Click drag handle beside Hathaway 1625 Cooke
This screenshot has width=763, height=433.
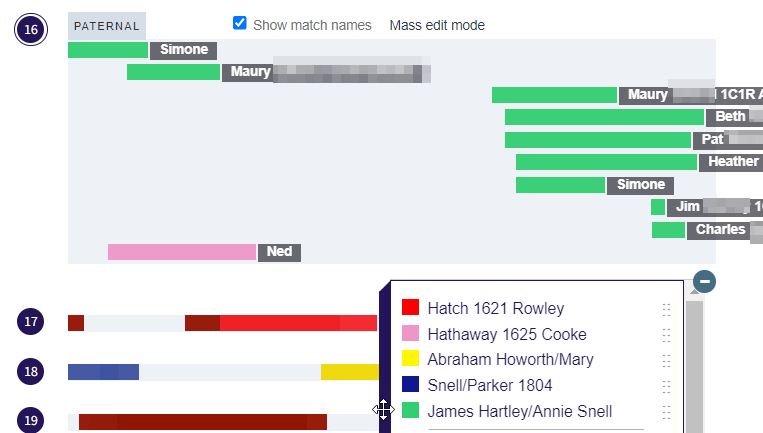tap(667, 335)
